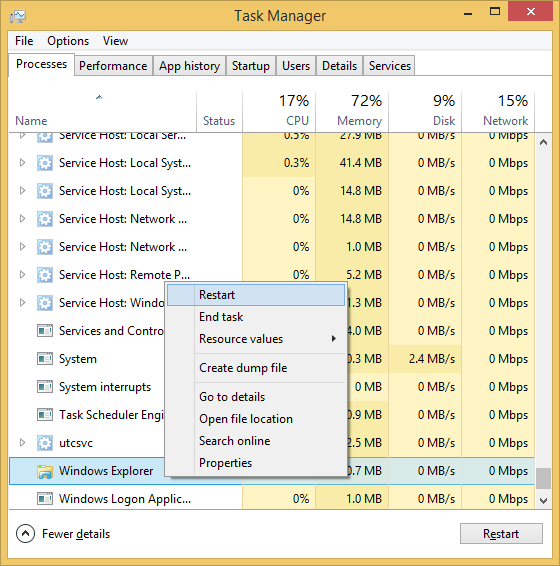
Task: Switch to the Performance tab
Action: coord(113,66)
